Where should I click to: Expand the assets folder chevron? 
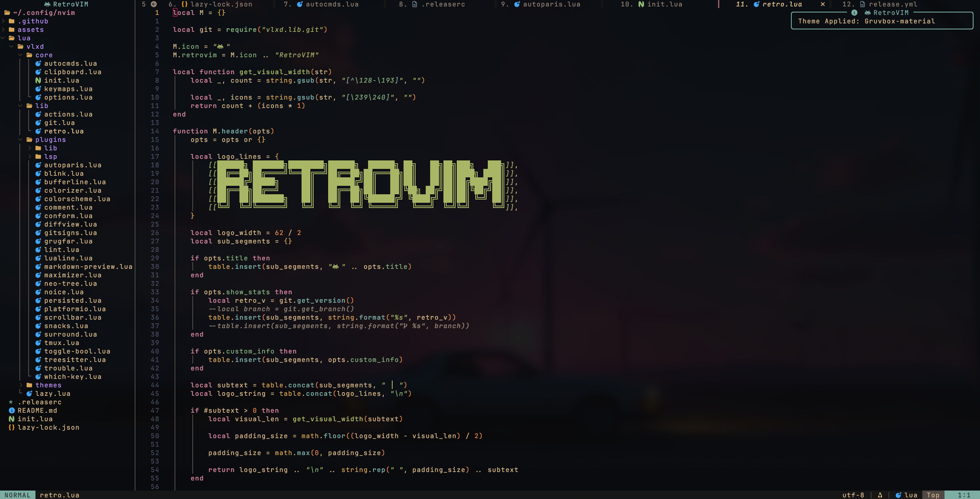[3, 29]
